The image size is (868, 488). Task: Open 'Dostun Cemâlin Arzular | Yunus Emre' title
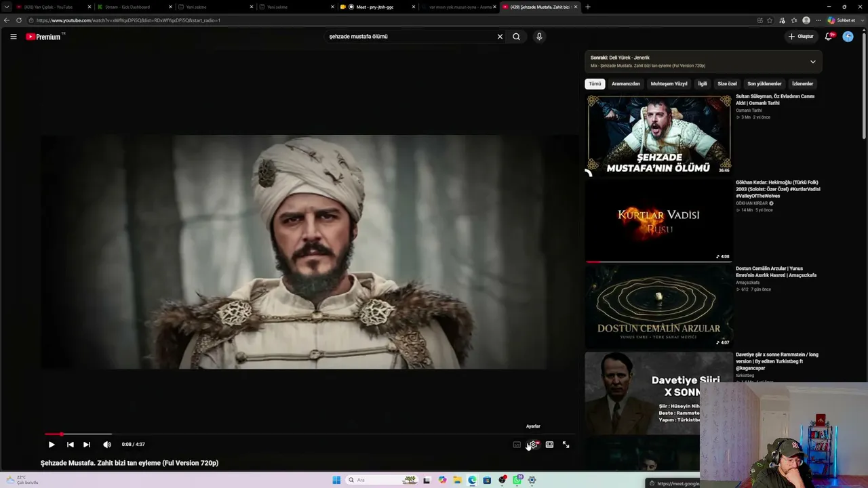point(776,272)
